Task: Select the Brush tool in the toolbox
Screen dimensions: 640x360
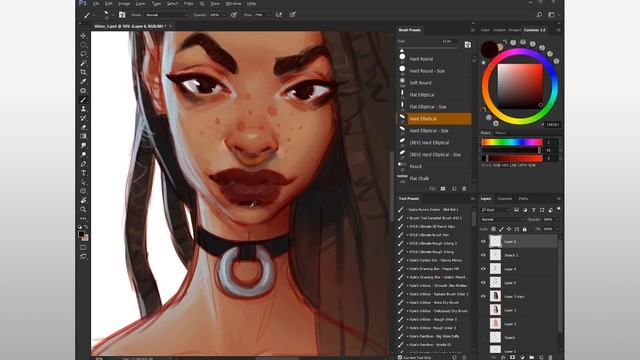Action: (83, 100)
